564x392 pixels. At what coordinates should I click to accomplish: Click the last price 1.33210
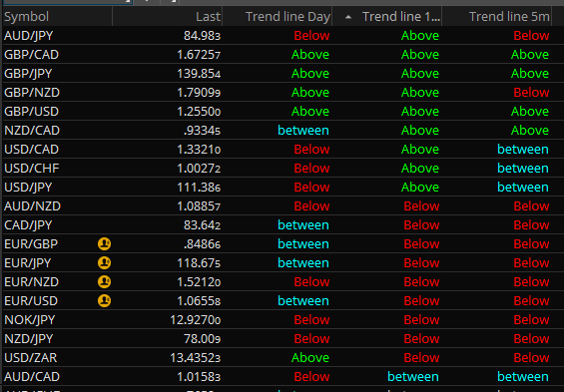coord(199,150)
